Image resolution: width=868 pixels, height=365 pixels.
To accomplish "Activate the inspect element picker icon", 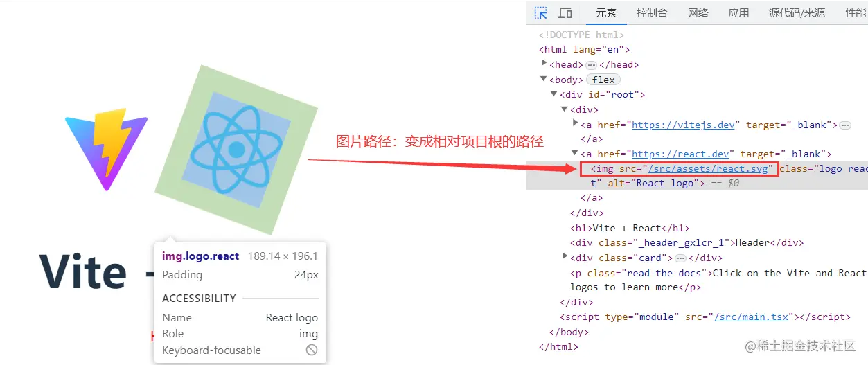I will tap(541, 12).
